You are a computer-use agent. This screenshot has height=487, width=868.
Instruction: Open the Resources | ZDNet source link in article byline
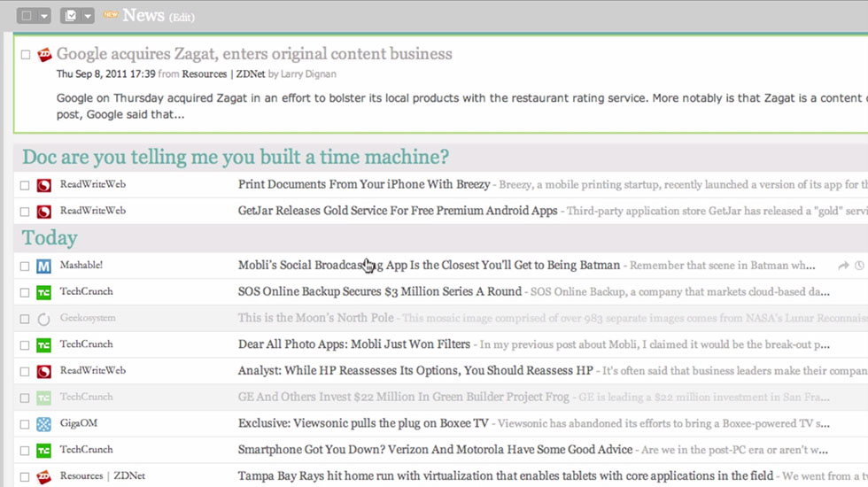point(223,73)
